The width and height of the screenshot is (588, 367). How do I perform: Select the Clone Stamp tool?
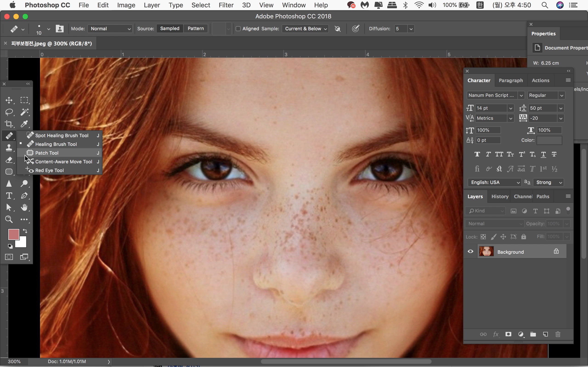[9, 147]
